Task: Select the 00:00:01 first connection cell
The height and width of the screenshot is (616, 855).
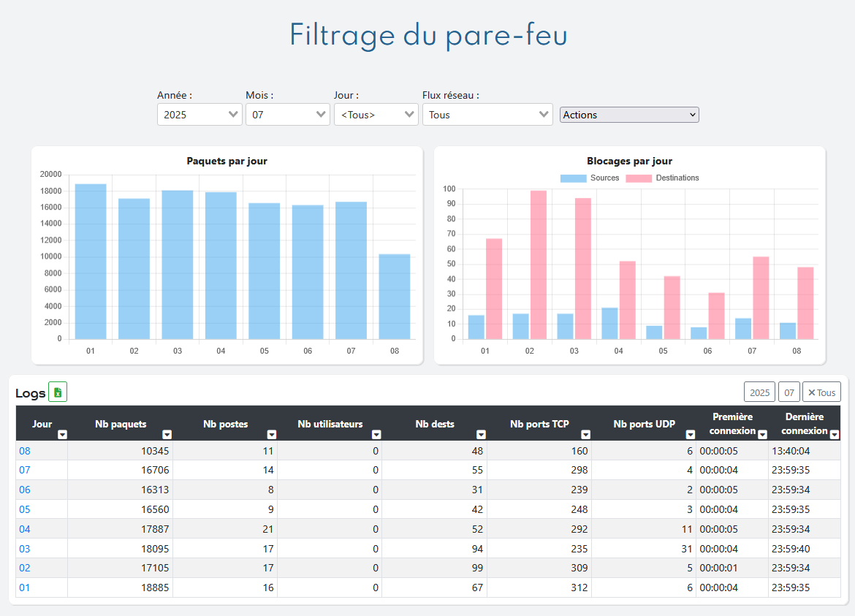Action: coord(731,568)
